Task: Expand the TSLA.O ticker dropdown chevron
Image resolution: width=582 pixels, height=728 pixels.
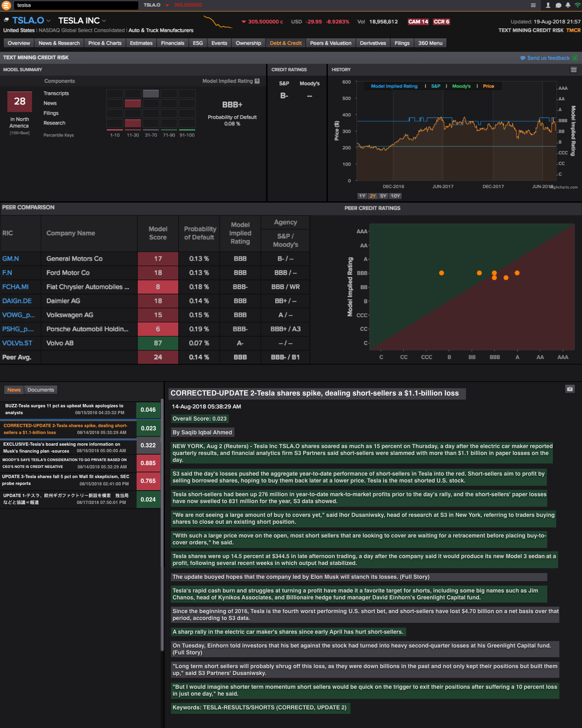Action: [48, 21]
